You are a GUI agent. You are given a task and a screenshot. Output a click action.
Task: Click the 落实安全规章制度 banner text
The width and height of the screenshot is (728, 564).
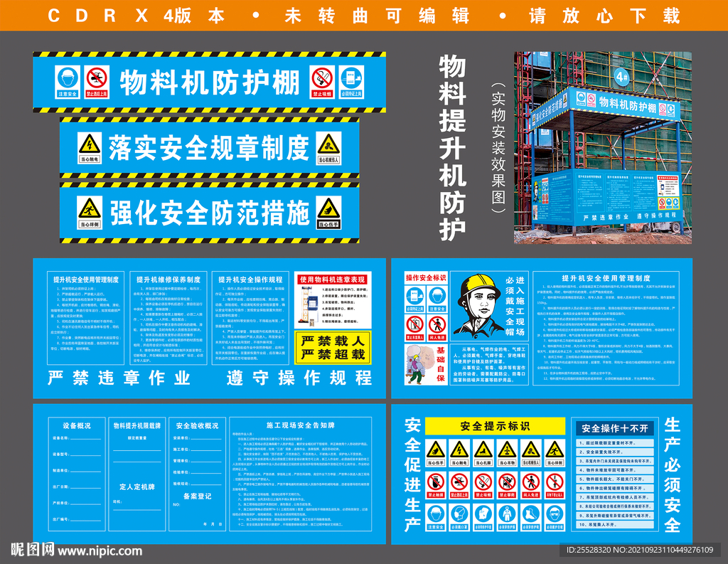[208, 148]
